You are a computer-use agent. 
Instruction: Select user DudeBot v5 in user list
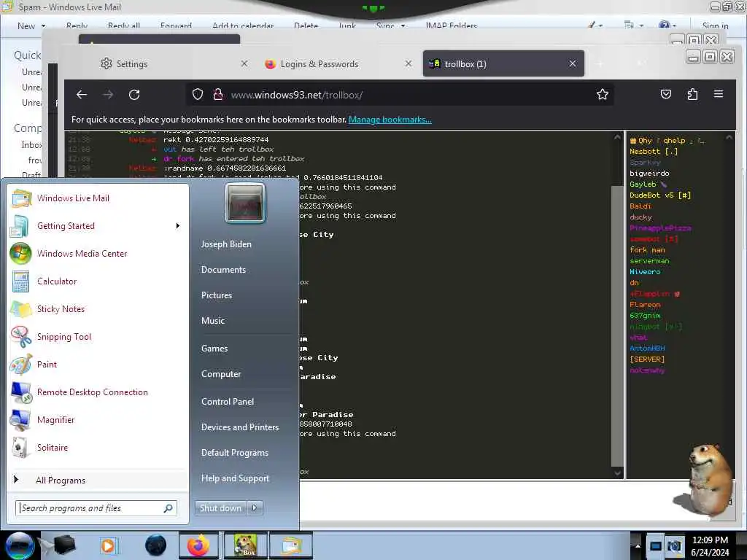(x=659, y=195)
